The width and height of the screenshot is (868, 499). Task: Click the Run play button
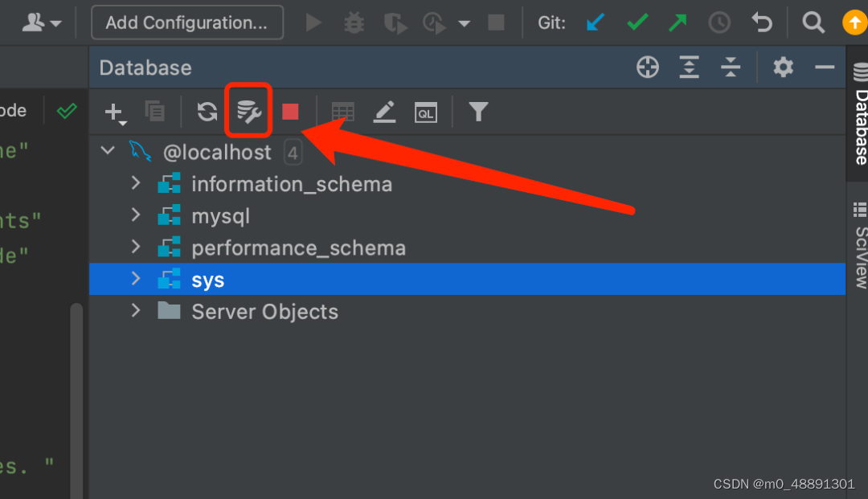point(313,22)
